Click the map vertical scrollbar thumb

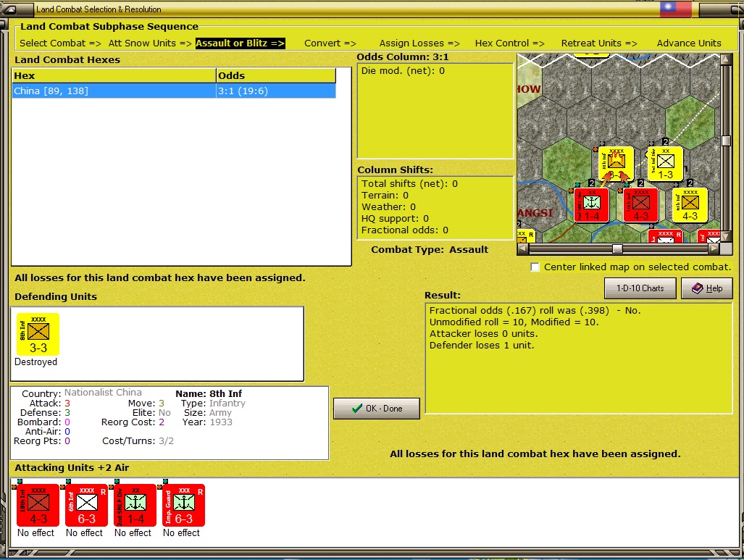tap(725, 141)
